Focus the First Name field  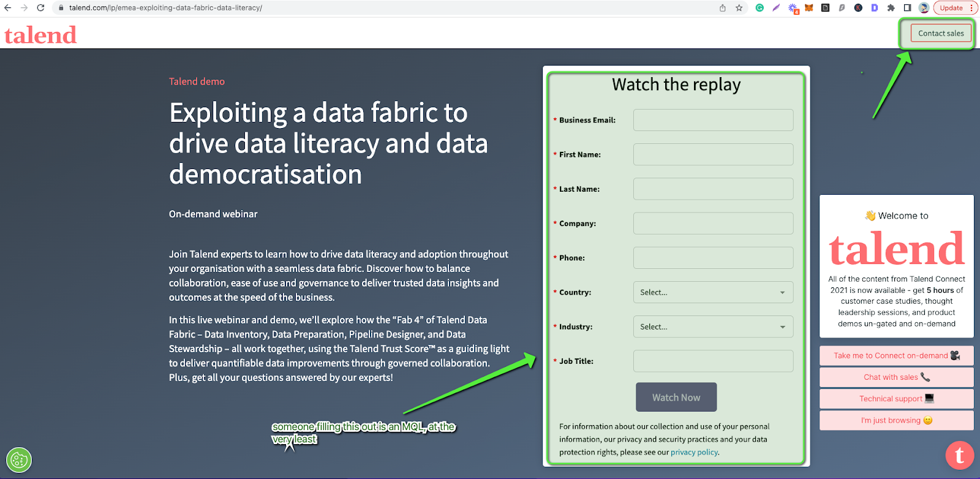coord(713,154)
